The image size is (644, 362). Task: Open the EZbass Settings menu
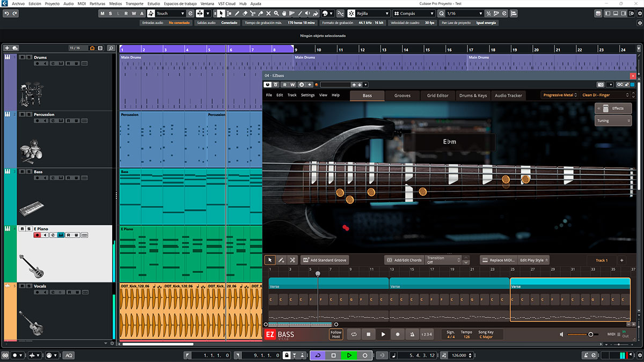(308, 95)
